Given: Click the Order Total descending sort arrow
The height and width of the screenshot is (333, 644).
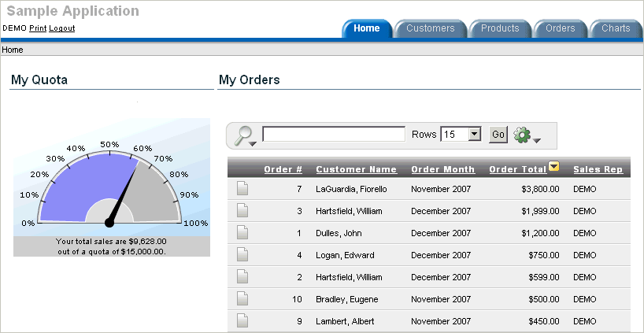Looking at the screenshot, I should 554,167.
